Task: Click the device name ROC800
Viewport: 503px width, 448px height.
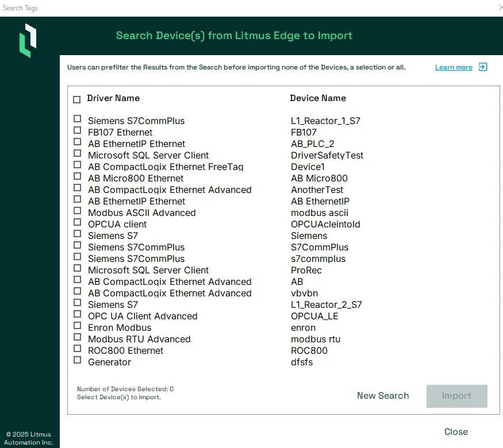Action: tap(309, 350)
